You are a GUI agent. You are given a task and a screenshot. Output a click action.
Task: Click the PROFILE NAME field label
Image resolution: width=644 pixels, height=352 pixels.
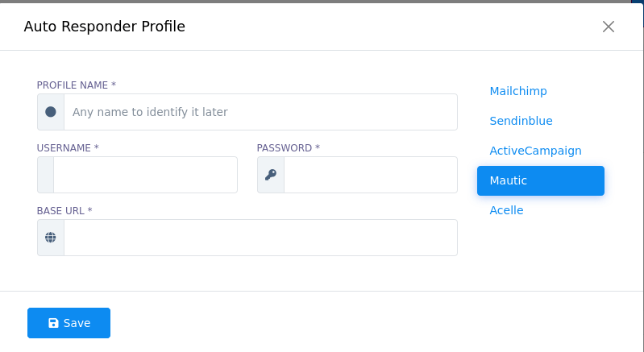pos(77,85)
